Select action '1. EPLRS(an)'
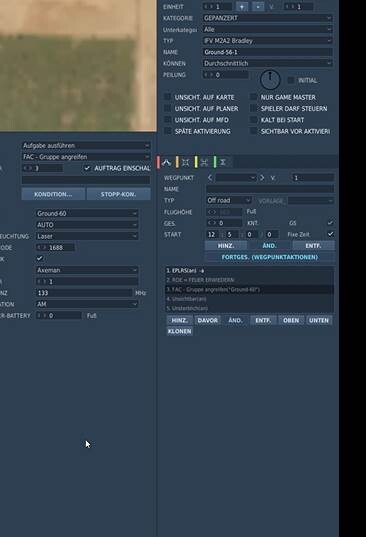 (249, 270)
